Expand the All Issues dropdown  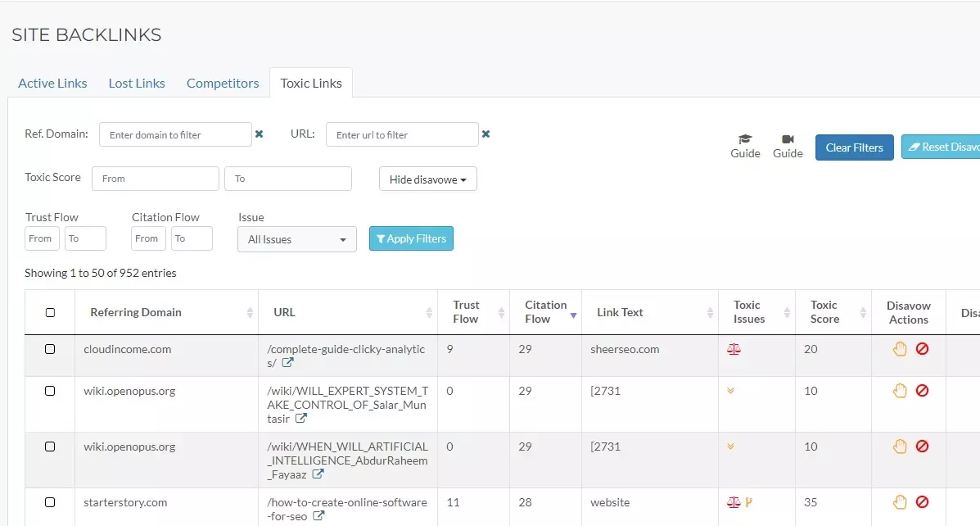[x=297, y=239]
